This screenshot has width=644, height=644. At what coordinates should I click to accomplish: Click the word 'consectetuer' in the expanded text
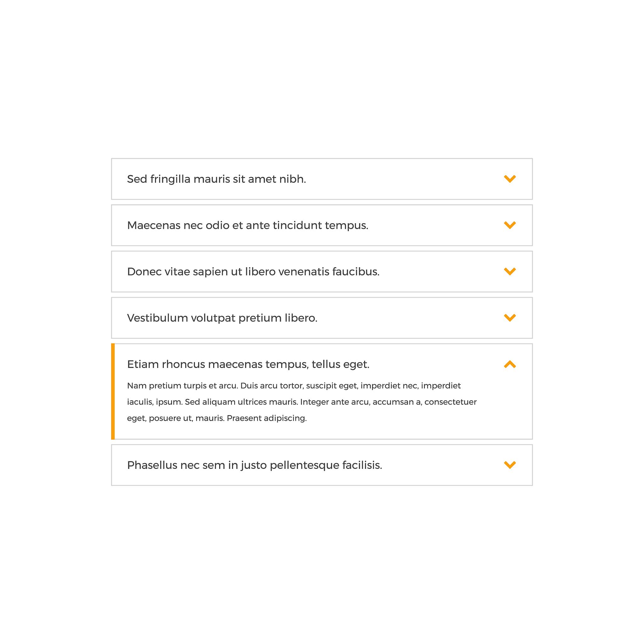click(x=450, y=402)
